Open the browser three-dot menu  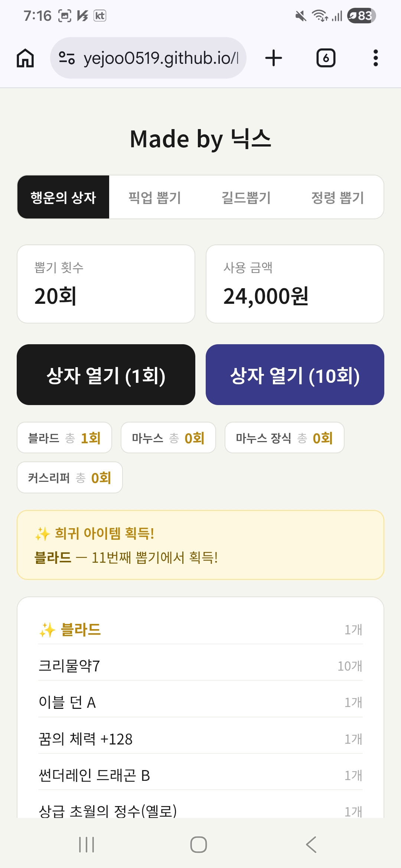tap(375, 58)
